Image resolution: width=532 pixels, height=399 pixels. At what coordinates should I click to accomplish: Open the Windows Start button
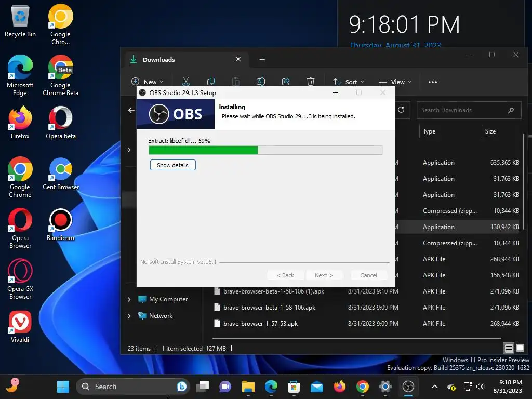[x=63, y=387]
